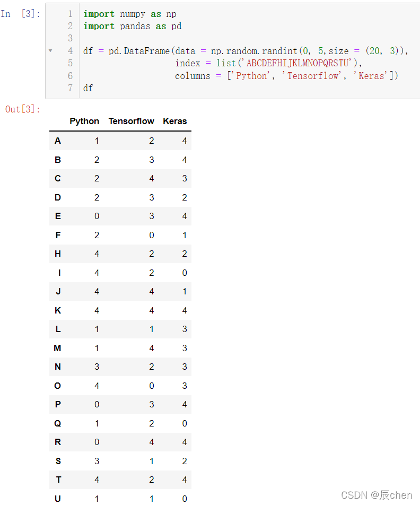This screenshot has width=420, height=505.
Task: Select row index T in the output table
Action: pyautogui.click(x=58, y=480)
